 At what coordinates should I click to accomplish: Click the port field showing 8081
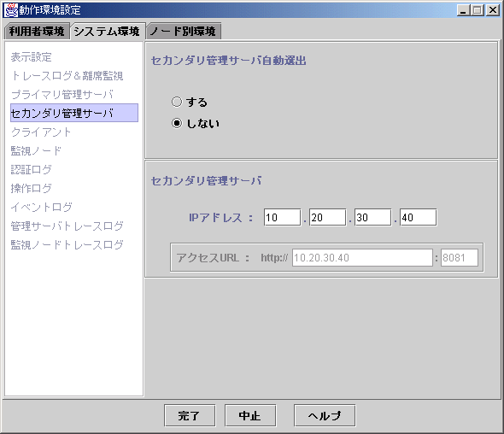click(460, 257)
